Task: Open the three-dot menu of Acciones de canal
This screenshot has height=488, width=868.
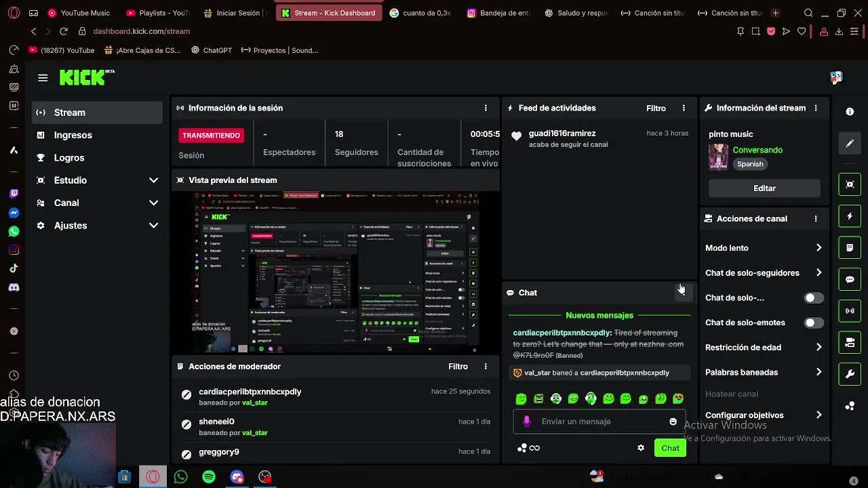Action: click(816, 219)
